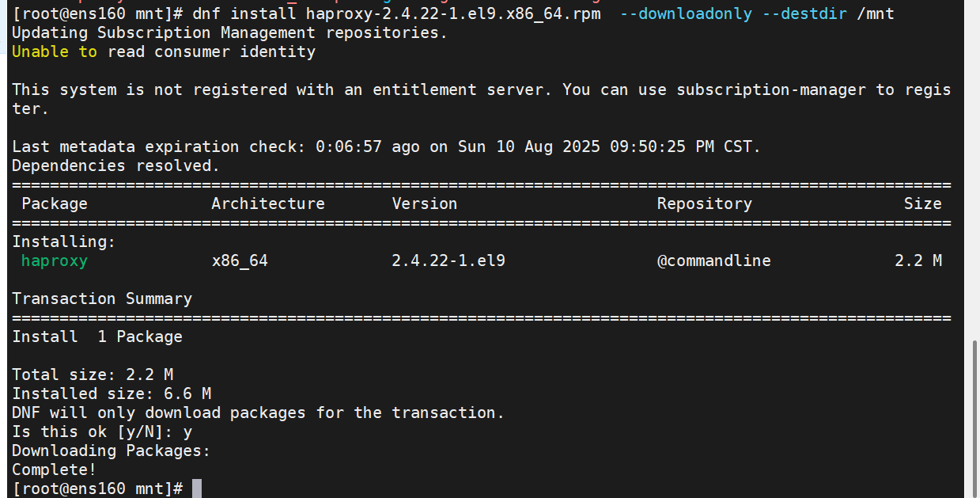This screenshot has height=498, width=980.
Task: Click the version '2.4.22-1.el9' cell
Action: [448, 260]
